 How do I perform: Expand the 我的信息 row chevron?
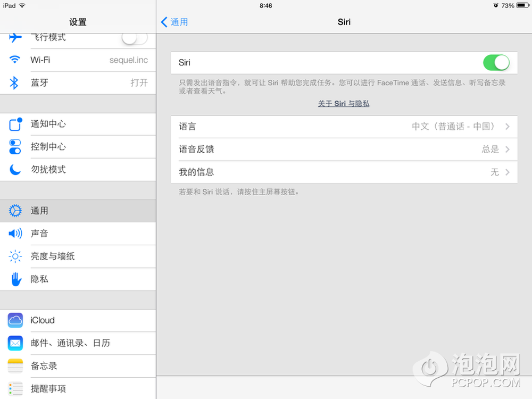(x=508, y=172)
